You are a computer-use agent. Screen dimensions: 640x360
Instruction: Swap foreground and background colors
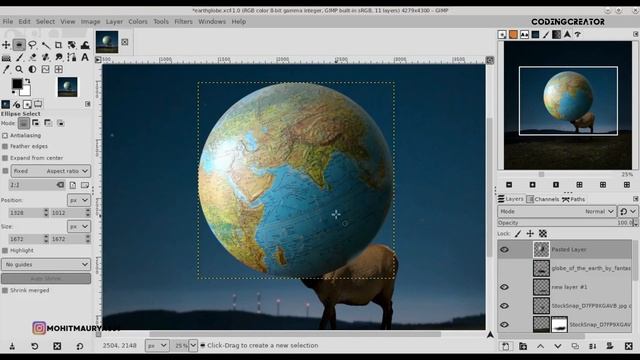[28, 81]
